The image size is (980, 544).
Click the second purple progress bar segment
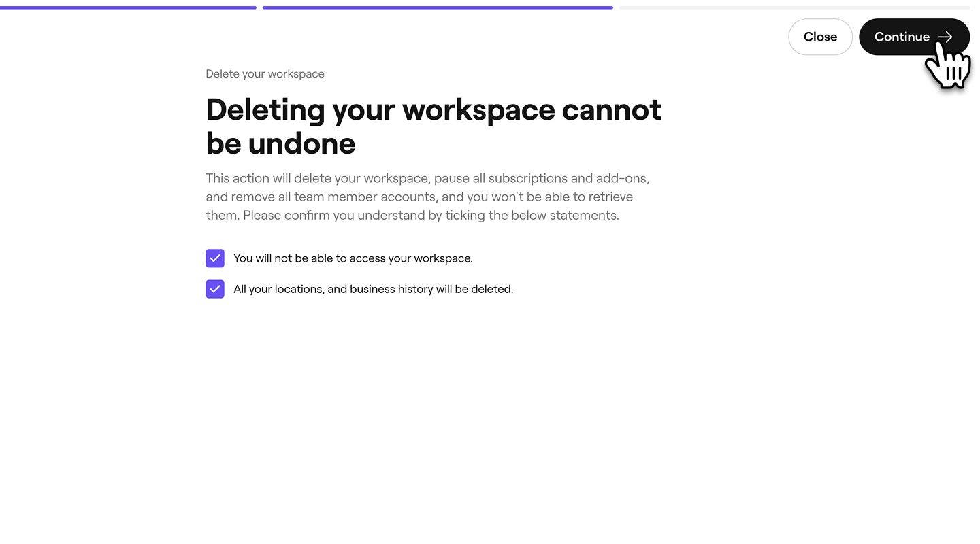coord(438,7)
